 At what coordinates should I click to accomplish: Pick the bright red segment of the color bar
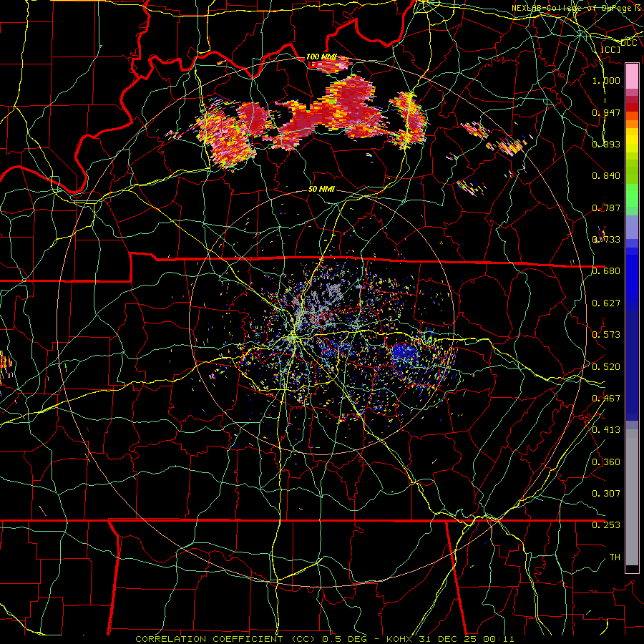(x=632, y=107)
